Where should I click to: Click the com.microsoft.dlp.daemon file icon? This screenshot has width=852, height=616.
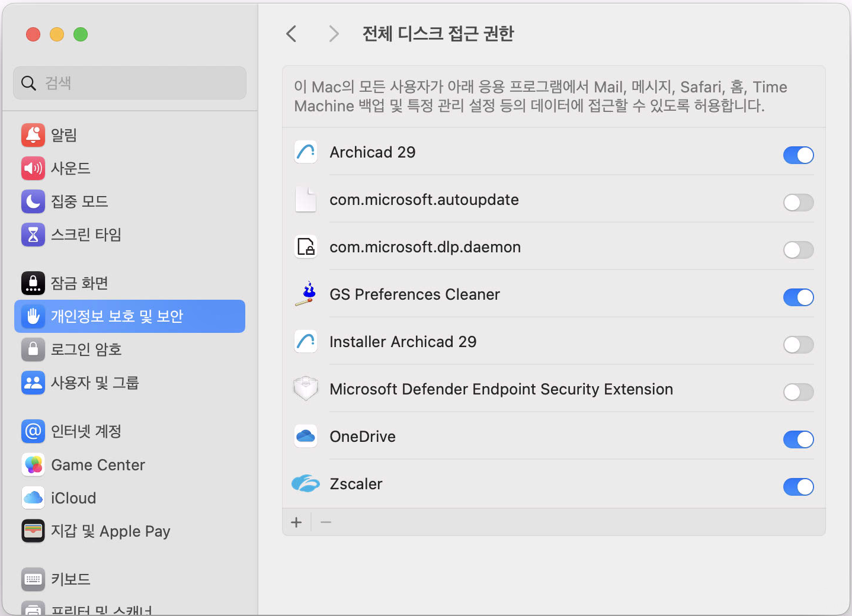(306, 247)
